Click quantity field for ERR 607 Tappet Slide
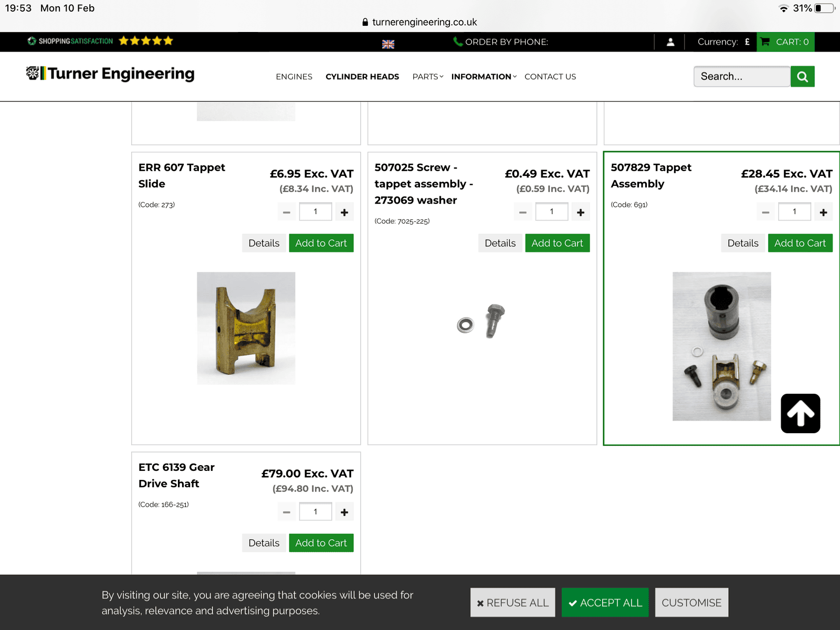Viewport: 840px width, 630px height. click(316, 212)
